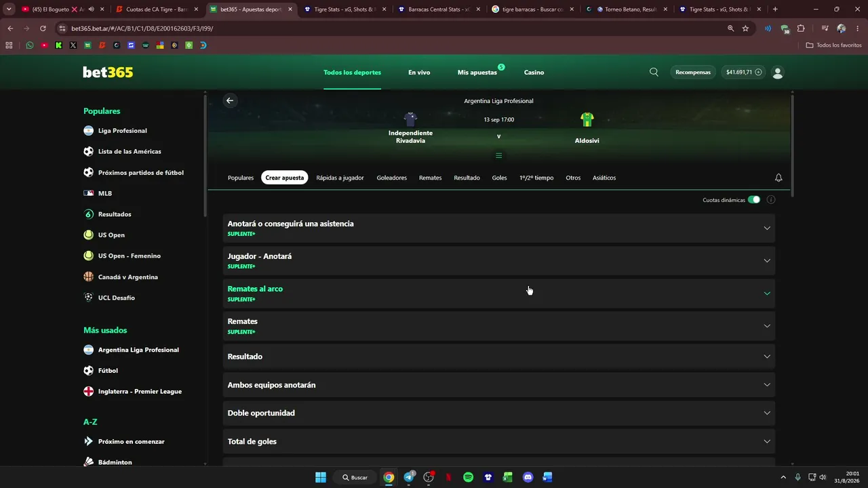Open US Open - Femenino link
868x488 pixels.
(130, 256)
